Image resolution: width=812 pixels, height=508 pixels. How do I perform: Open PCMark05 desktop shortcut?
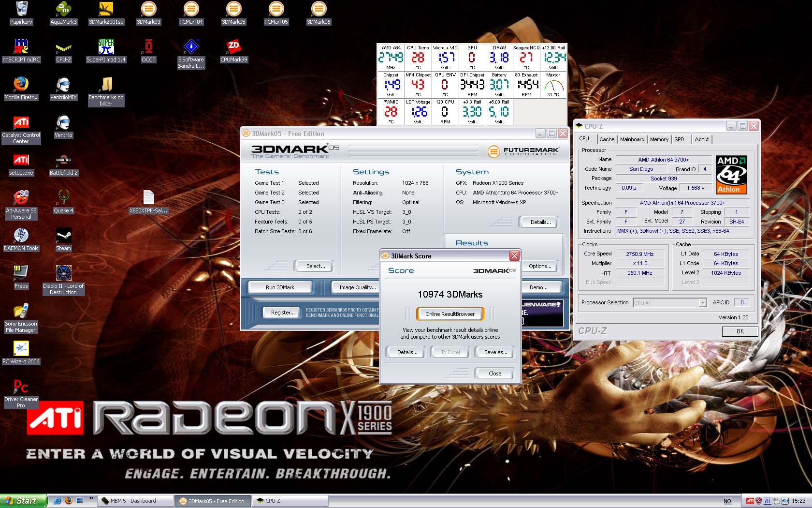pyautogui.click(x=276, y=13)
